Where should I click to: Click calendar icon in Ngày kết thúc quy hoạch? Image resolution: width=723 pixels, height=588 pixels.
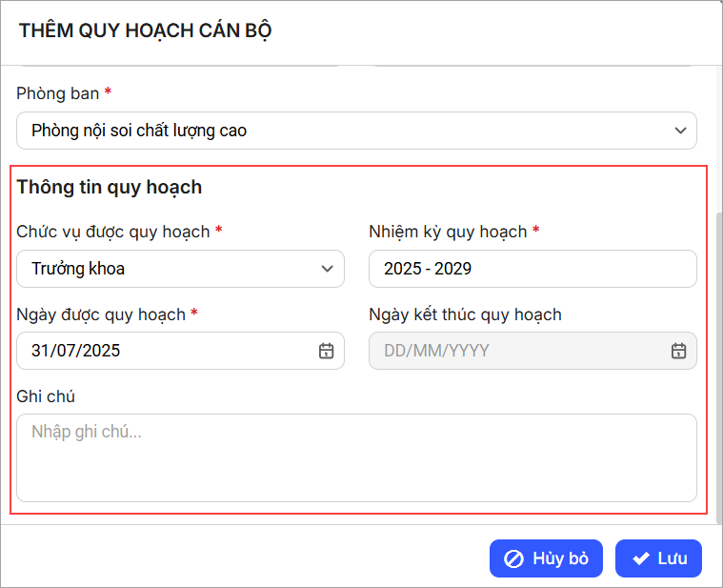click(678, 351)
